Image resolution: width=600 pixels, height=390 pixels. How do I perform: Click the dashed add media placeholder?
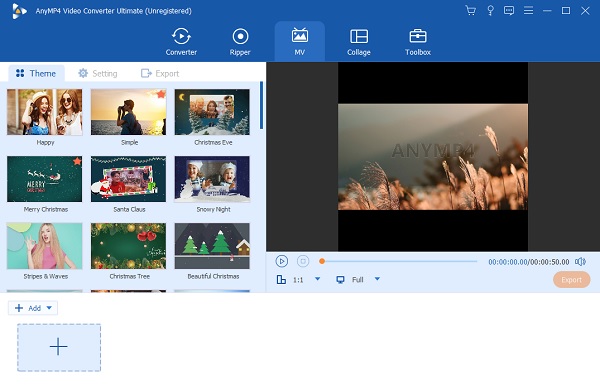(59, 348)
